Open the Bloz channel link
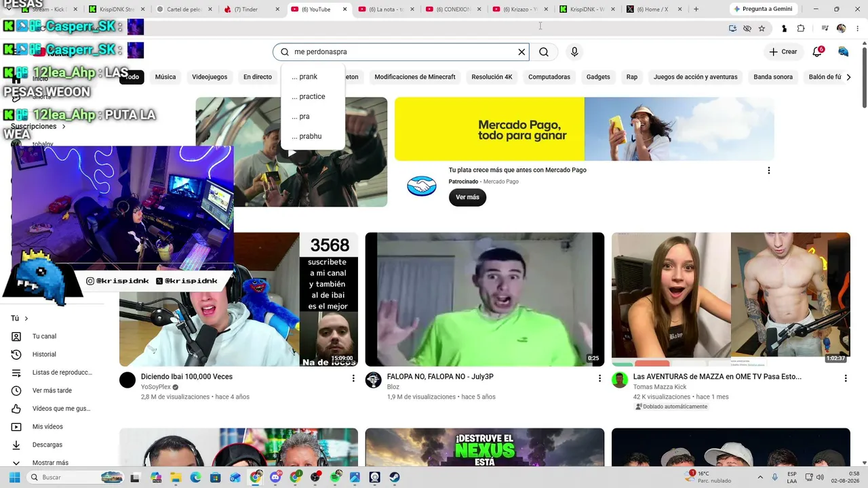The height and width of the screenshot is (488, 868). coord(393,387)
